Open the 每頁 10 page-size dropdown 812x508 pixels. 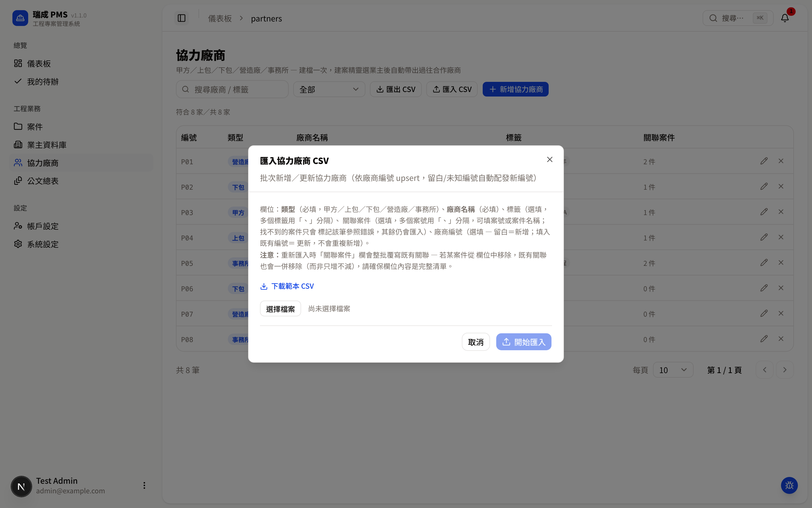click(x=673, y=370)
